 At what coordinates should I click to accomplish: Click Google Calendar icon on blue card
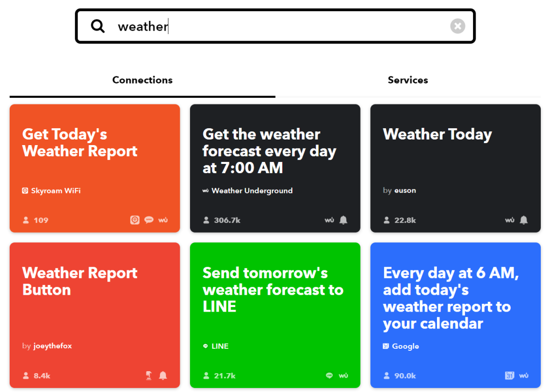(509, 376)
